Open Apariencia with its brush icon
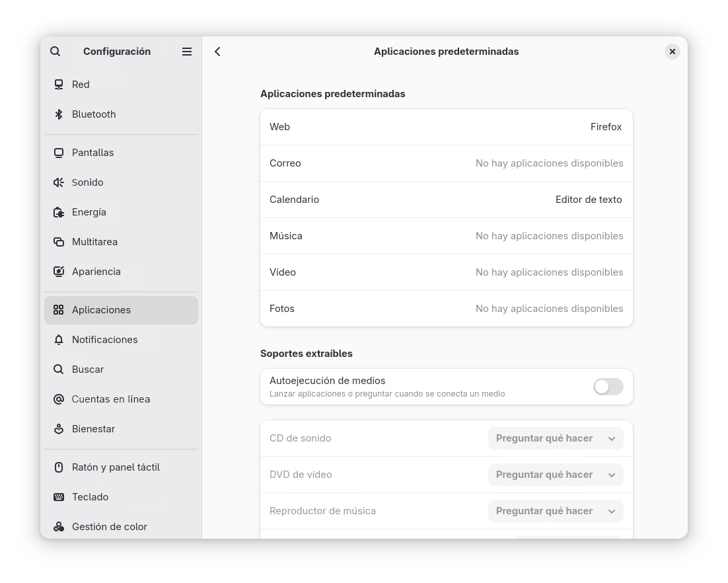The height and width of the screenshot is (583, 728). coord(58,271)
